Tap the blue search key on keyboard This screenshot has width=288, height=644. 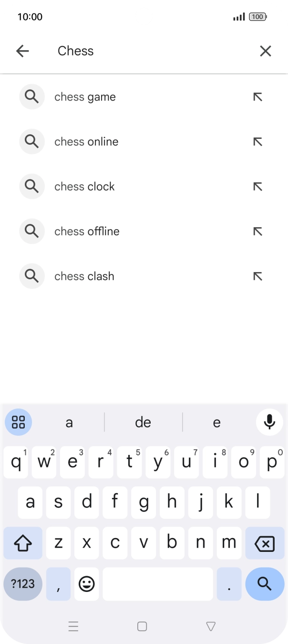[x=265, y=583]
